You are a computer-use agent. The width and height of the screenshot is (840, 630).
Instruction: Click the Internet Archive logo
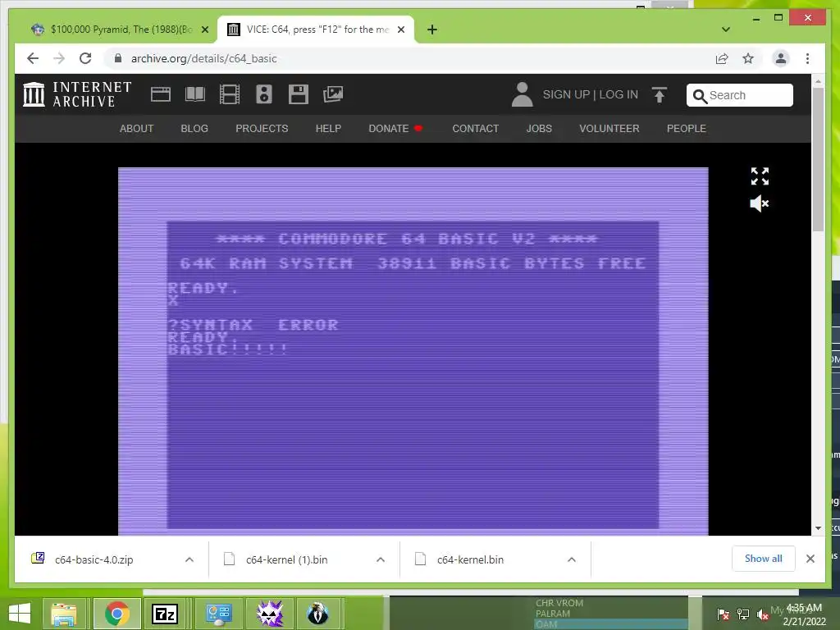click(77, 94)
